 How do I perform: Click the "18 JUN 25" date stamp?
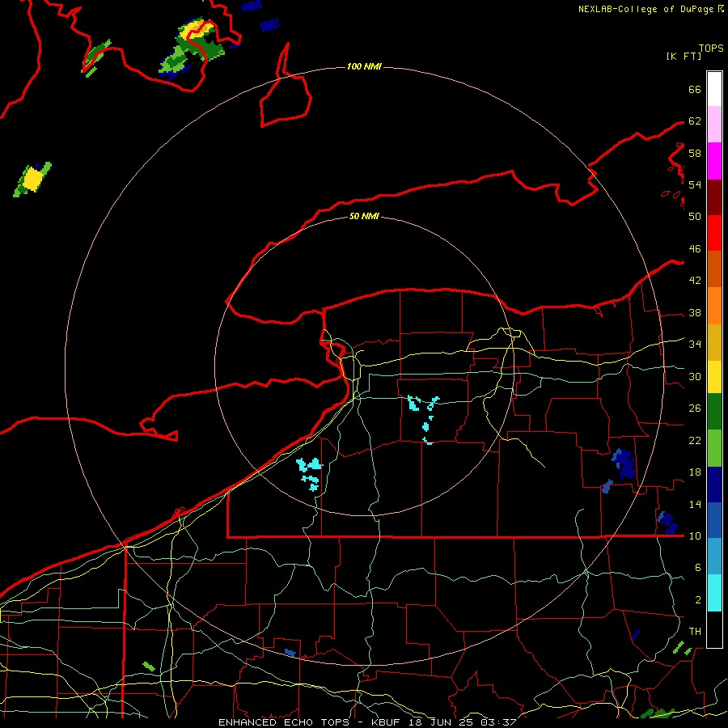tap(441, 722)
